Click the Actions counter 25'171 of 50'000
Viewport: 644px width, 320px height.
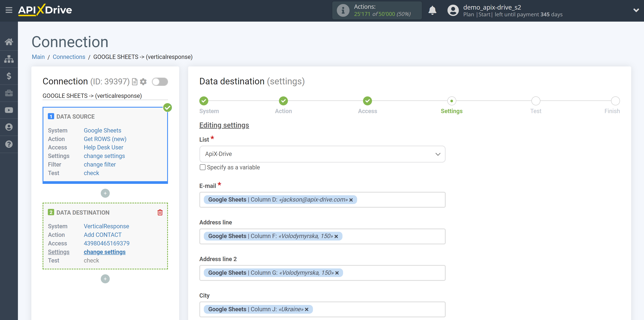(x=382, y=14)
